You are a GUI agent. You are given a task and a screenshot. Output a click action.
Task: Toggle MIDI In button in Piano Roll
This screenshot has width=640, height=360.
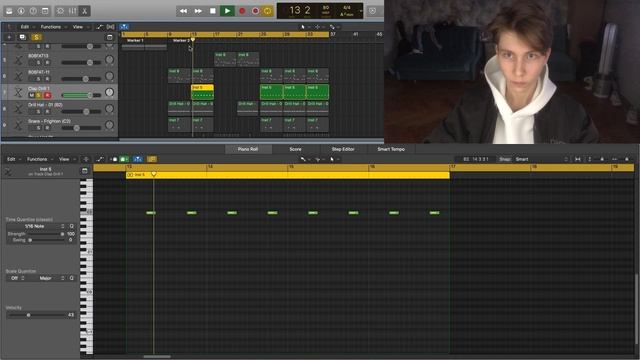pyautogui.click(x=124, y=159)
